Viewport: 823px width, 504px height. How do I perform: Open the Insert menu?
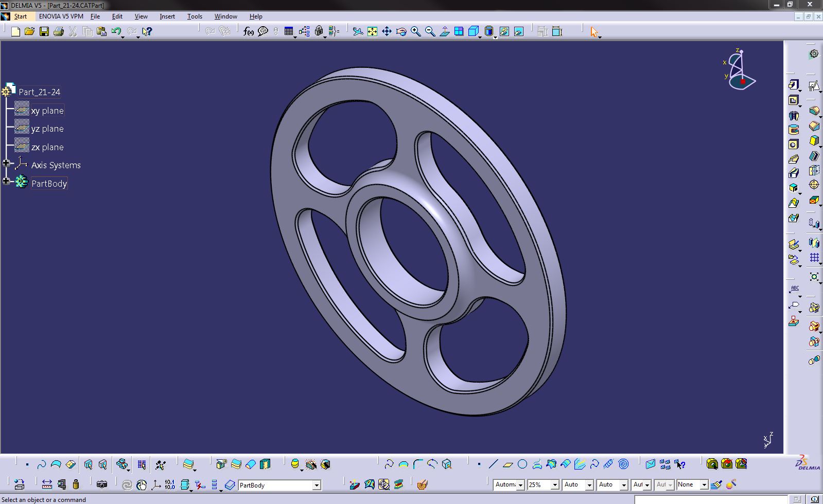point(167,16)
